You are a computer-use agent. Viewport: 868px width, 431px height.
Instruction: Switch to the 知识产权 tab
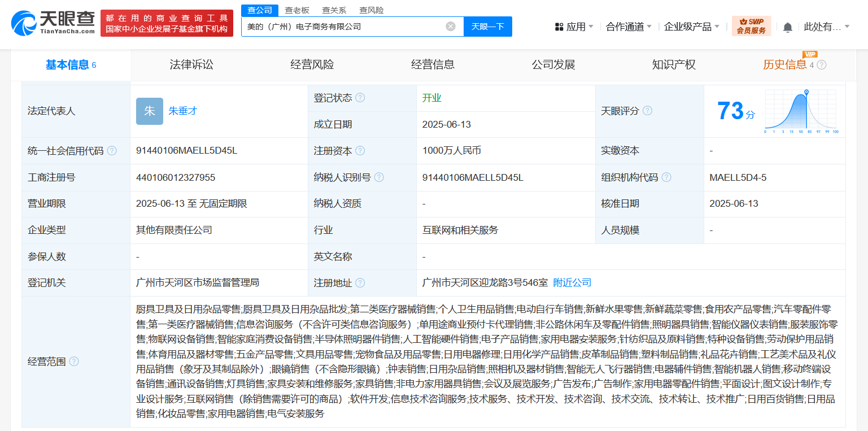673,65
